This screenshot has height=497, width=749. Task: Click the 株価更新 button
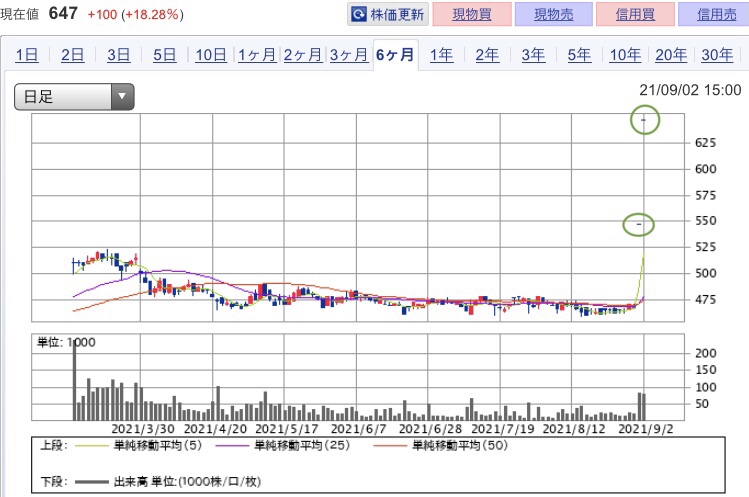coord(388,14)
